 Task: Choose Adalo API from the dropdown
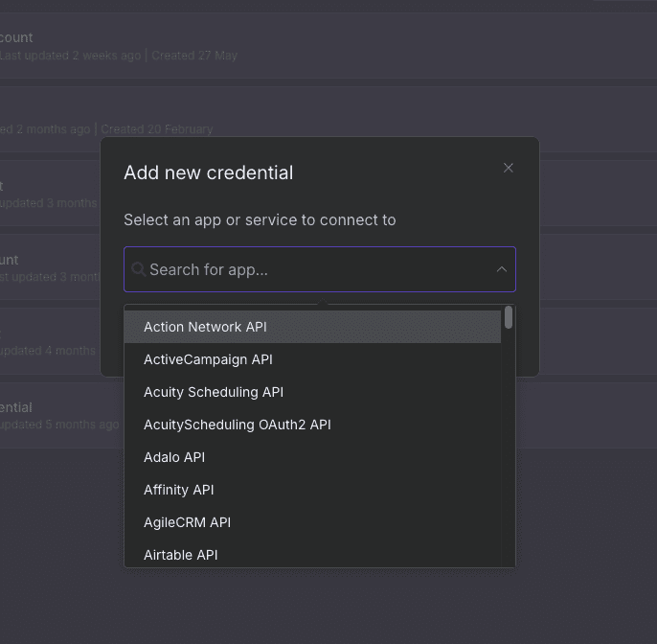click(174, 457)
